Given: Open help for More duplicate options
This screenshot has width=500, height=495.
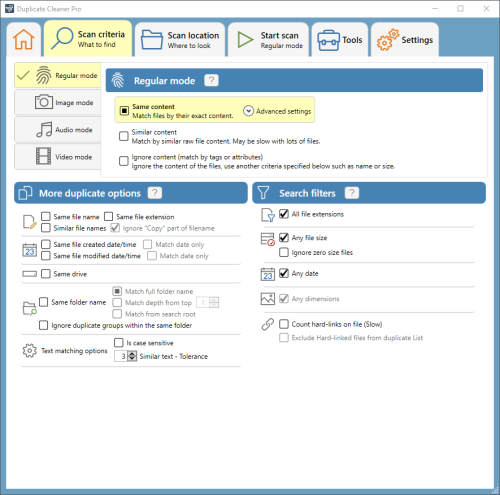Looking at the screenshot, I should coord(155,193).
